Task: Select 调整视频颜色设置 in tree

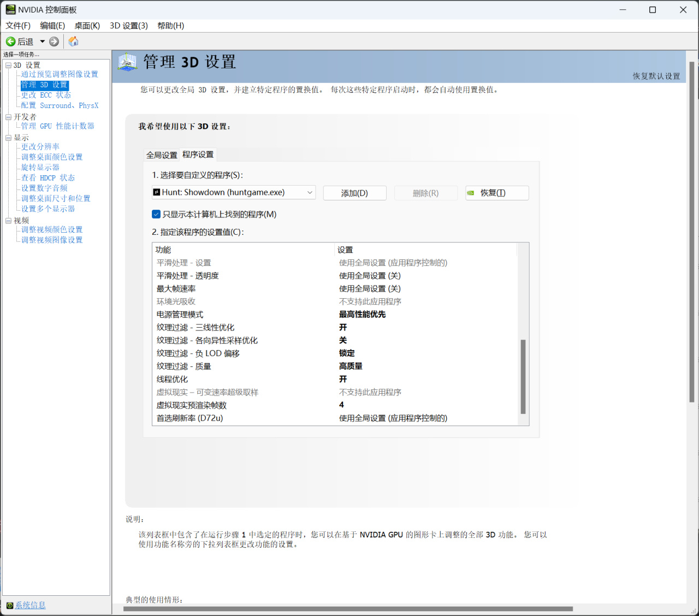Action: click(52, 230)
